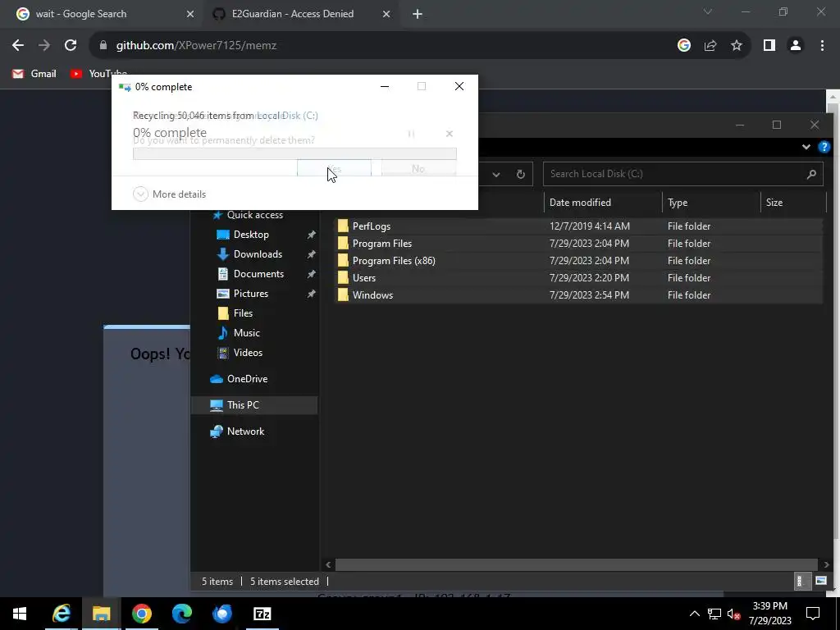Open YouTube bookmark
840x630 pixels.
click(98, 73)
